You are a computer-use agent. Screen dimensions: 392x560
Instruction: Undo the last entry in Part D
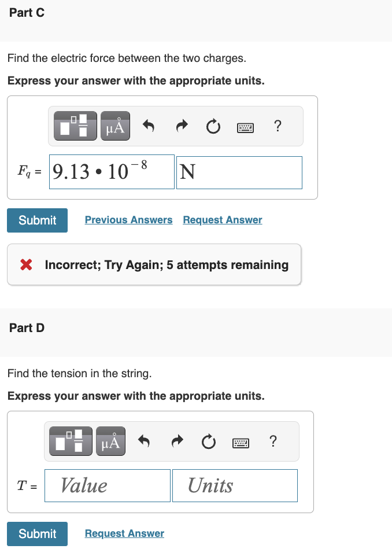pos(143,441)
